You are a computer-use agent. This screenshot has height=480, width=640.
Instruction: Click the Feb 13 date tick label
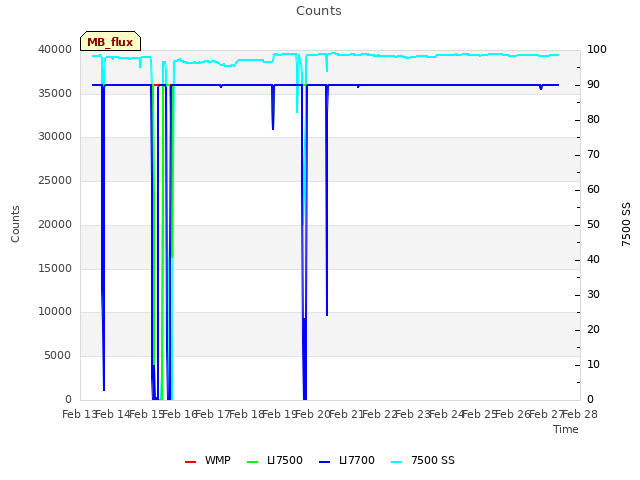(x=80, y=414)
